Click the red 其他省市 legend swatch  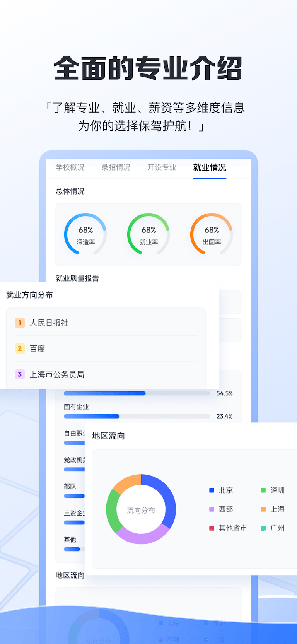tap(212, 528)
